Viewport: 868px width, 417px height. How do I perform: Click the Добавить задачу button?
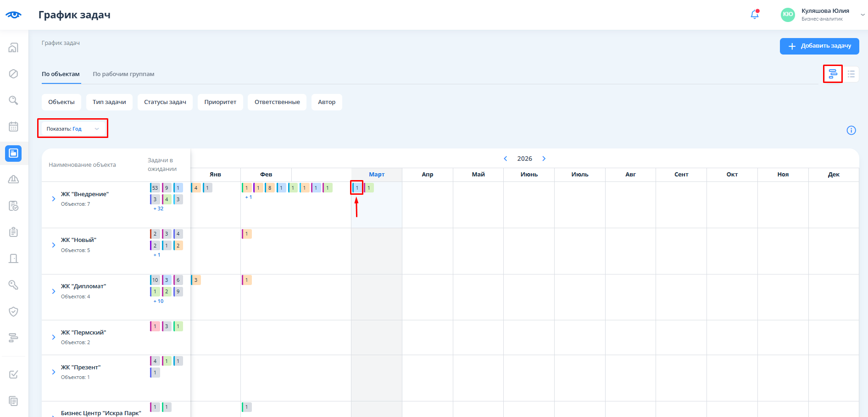(x=819, y=46)
